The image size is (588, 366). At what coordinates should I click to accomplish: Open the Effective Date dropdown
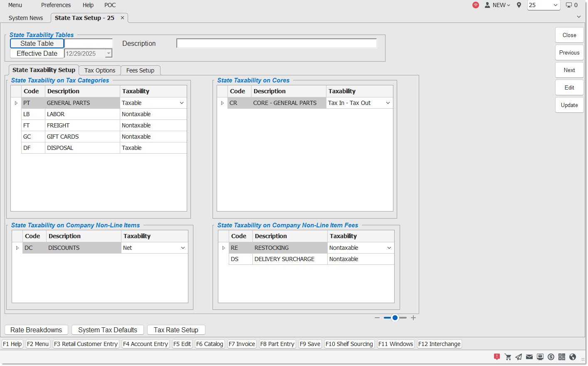pyautogui.click(x=109, y=54)
